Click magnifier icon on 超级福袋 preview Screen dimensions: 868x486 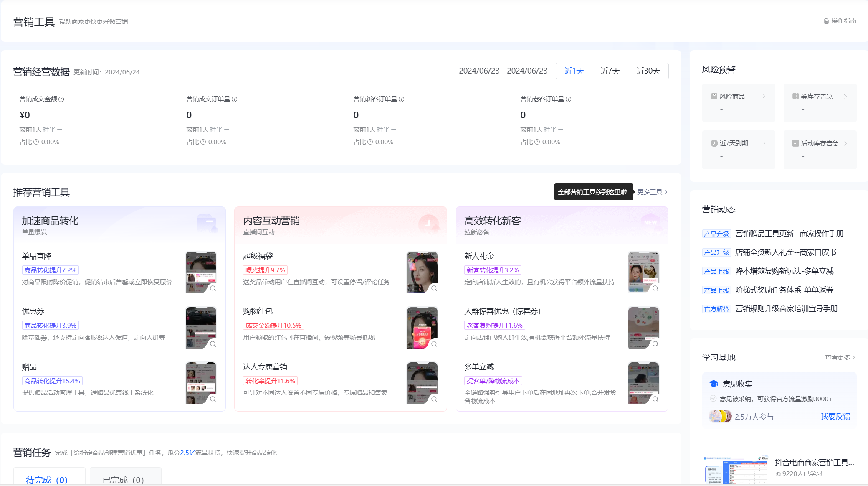(434, 289)
